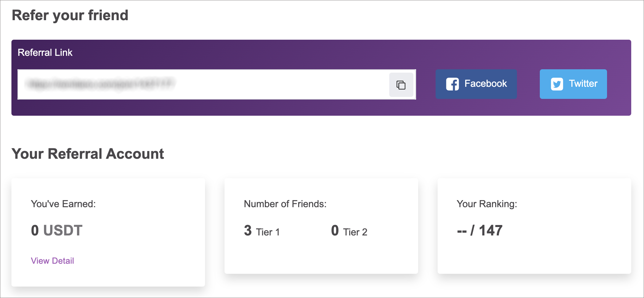Image resolution: width=644 pixels, height=298 pixels.
Task: Share referral link on Facebook
Action: click(x=476, y=84)
